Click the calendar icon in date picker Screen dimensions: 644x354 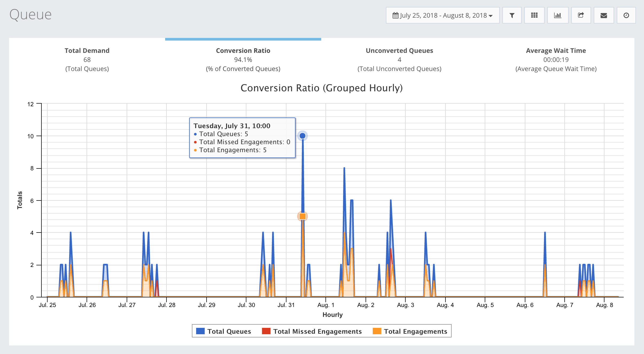coord(395,15)
